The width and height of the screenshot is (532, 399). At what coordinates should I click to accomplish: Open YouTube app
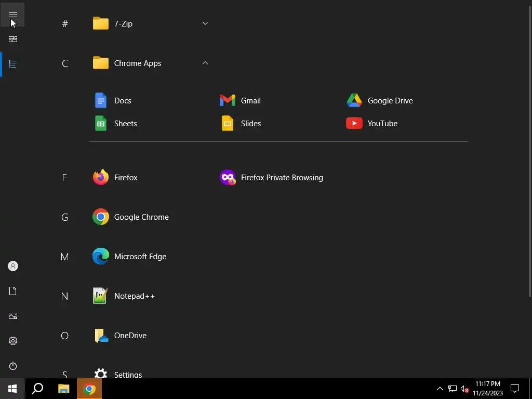coord(372,124)
